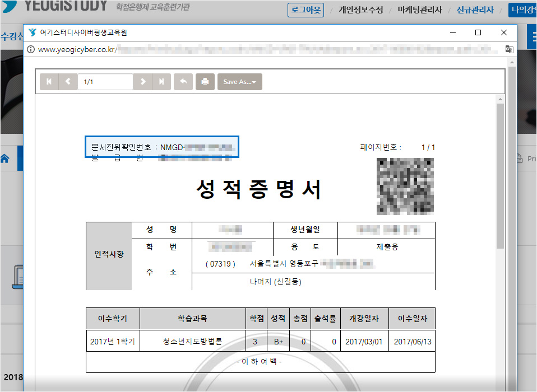Go to first page of report
The height and width of the screenshot is (392, 537).
(49, 82)
